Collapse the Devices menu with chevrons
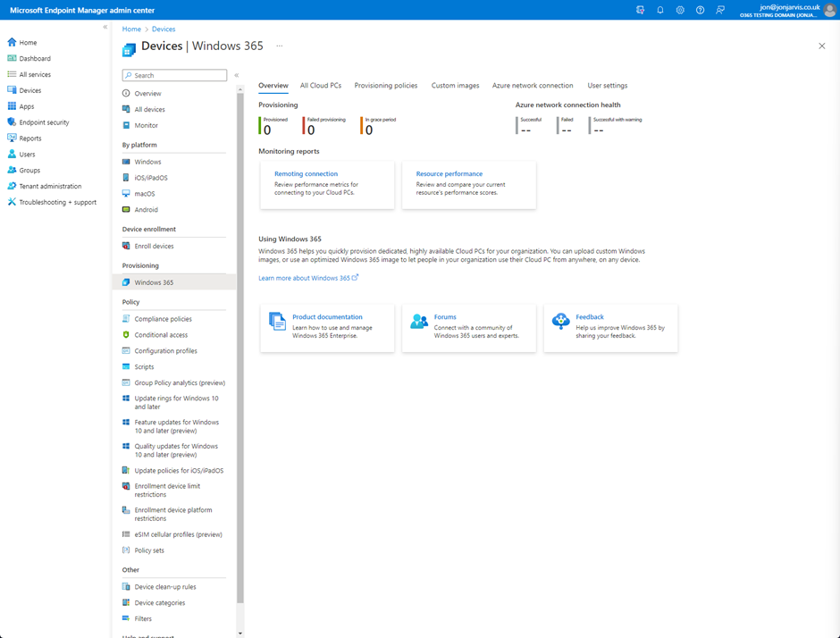 coord(236,76)
